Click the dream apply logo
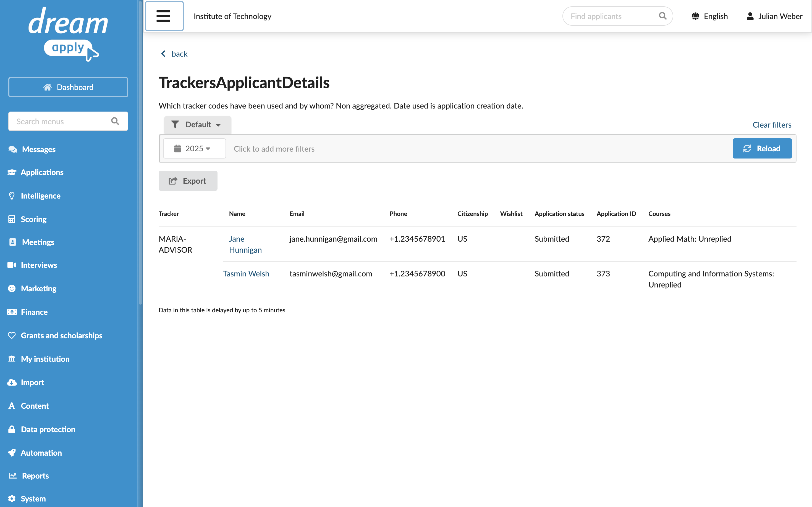Image resolution: width=812 pixels, height=507 pixels. click(x=68, y=34)
